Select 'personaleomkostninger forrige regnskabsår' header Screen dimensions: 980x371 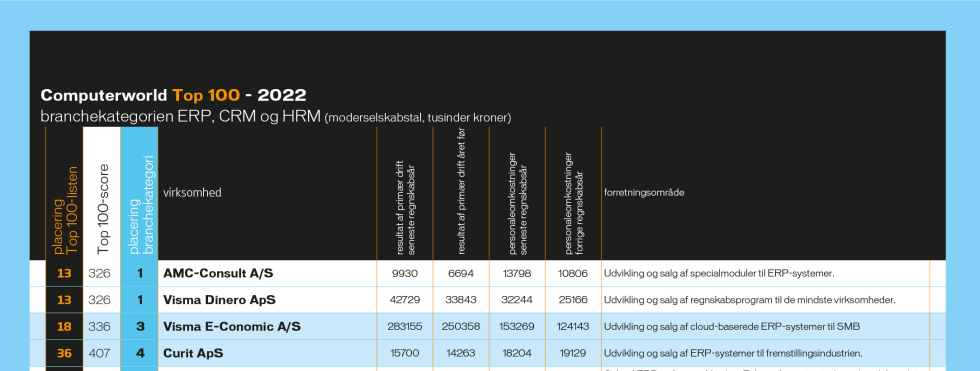click(x=574, y=204)
